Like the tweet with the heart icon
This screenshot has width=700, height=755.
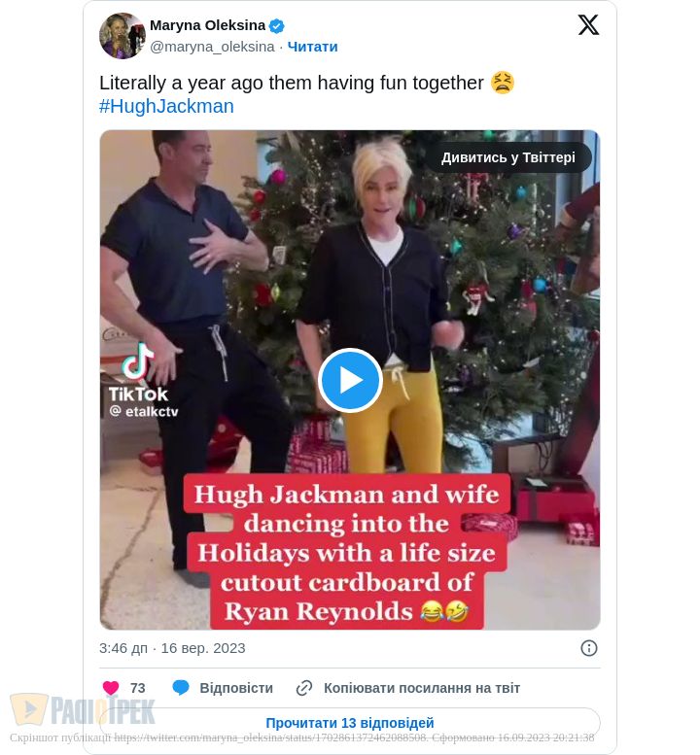[111, 688]
